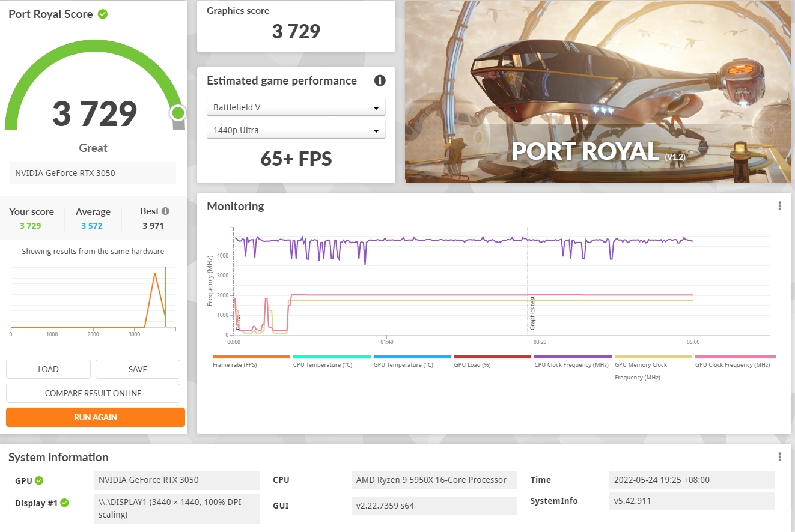This screenshot has width=795, height=532.
Task: Click the System information heading
Action: click(58, 457)
